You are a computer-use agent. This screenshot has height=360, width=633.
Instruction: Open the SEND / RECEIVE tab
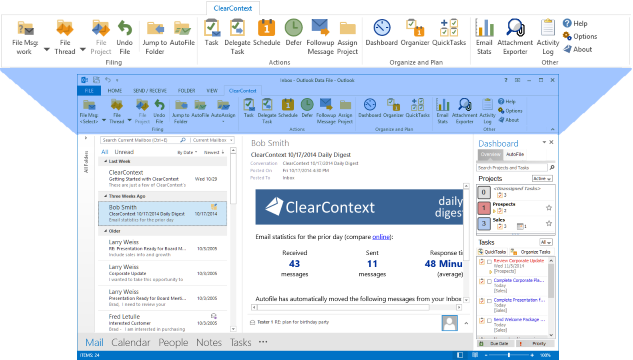(x=150, y=91)
